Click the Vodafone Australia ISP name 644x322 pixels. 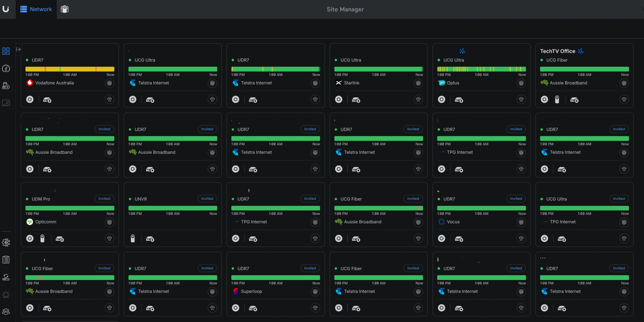[55, 83]
